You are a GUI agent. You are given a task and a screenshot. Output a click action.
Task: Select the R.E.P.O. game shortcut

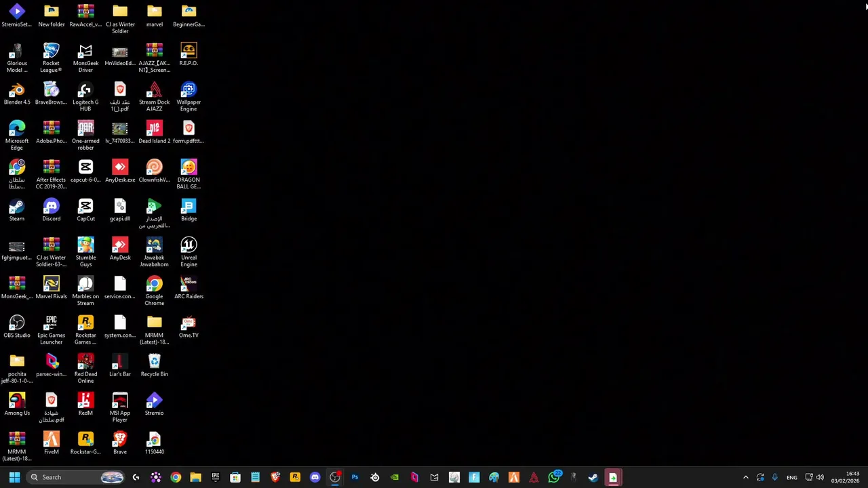[189, 55]
